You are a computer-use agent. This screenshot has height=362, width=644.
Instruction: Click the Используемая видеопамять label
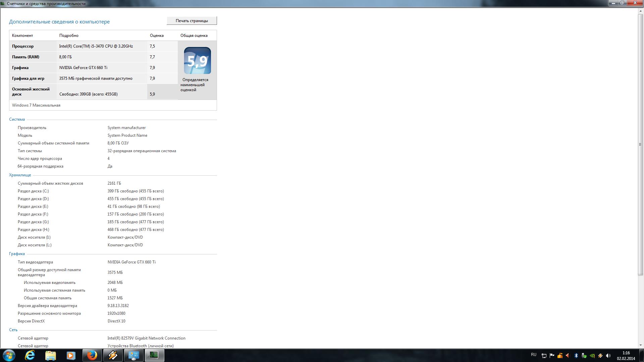50,283
